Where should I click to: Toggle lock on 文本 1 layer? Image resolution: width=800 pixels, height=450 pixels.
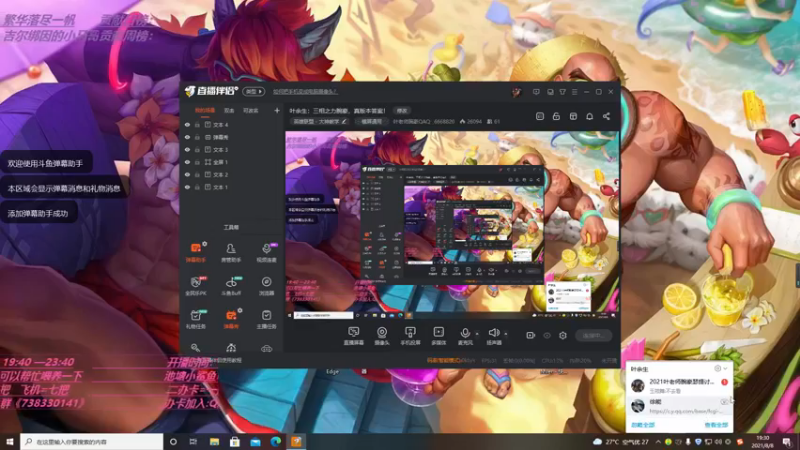tap(197, 187)
